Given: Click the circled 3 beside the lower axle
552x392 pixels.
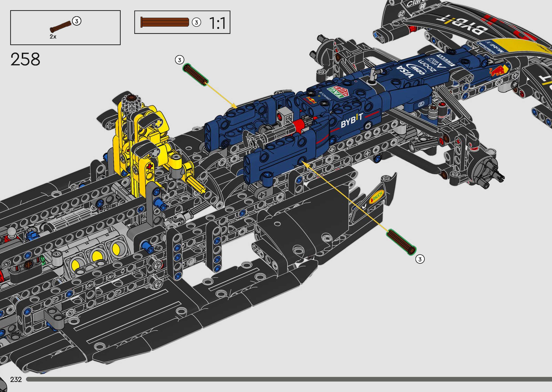Looking at the screenshot, I should (x=420, y=259).
